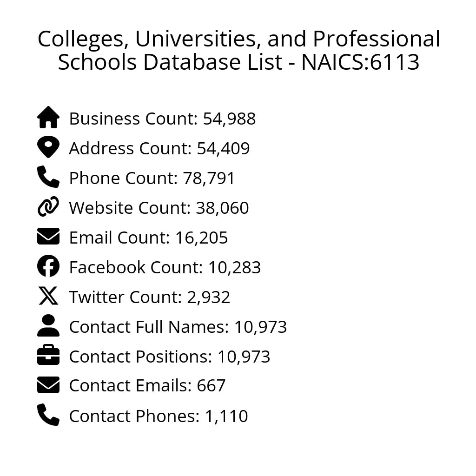This screenshot has height=476, width=476.
Task: Select the Facebook Count: 10,283 text
Action: coord(165,268)
